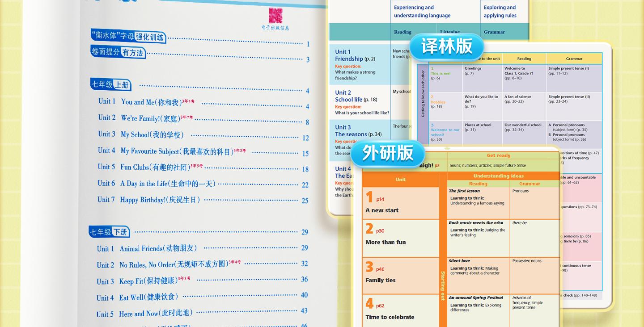Open Unit 5 Fun Clubs(有趣的社团)
Viewport: 644px width, 327px height.
coord(203,168)
